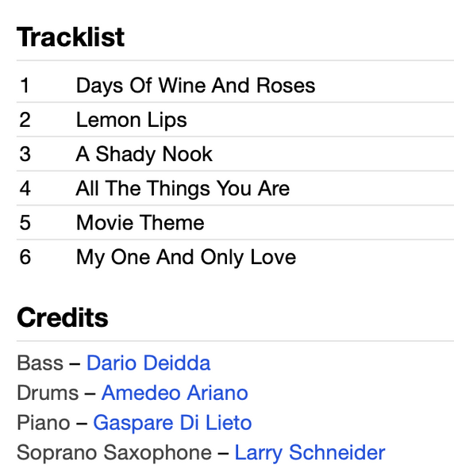Click the Soprano Saxophone role label
454x476 pixels.
pos(114,453)
